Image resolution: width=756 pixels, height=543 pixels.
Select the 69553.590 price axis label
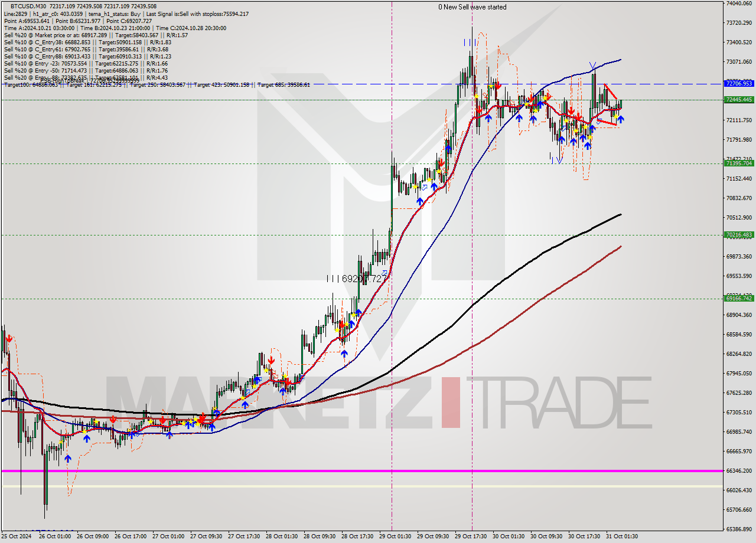pyautogui.click(x=739, y=276)
